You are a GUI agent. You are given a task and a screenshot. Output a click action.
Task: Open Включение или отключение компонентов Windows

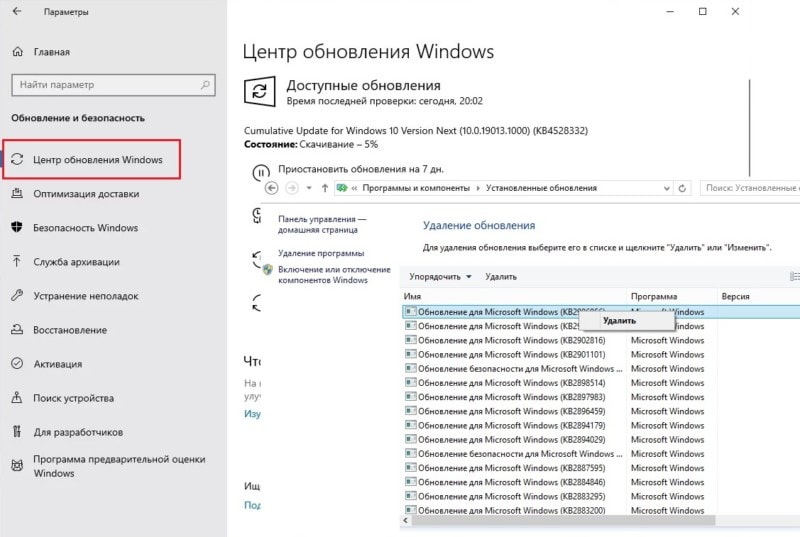pos(334,275)
